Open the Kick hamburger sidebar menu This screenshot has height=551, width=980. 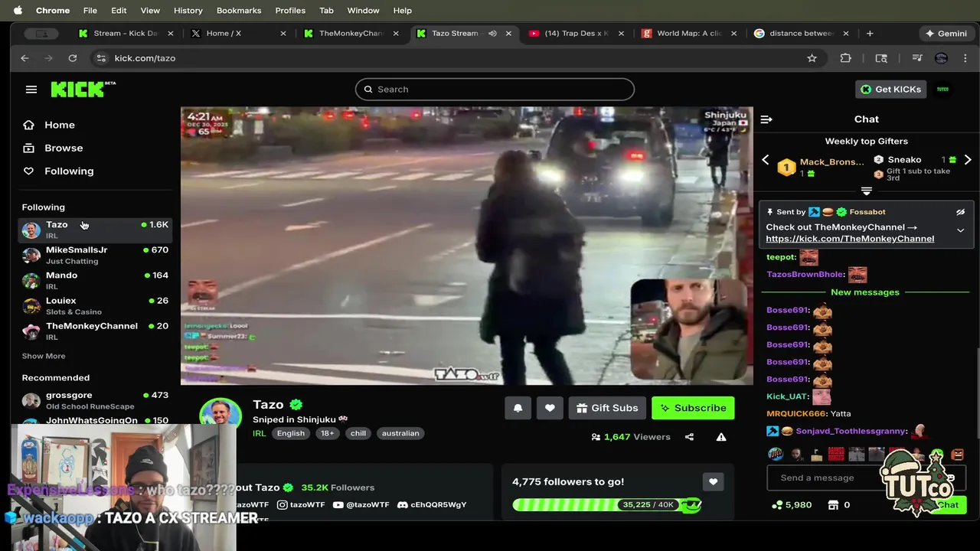point(31,90)
